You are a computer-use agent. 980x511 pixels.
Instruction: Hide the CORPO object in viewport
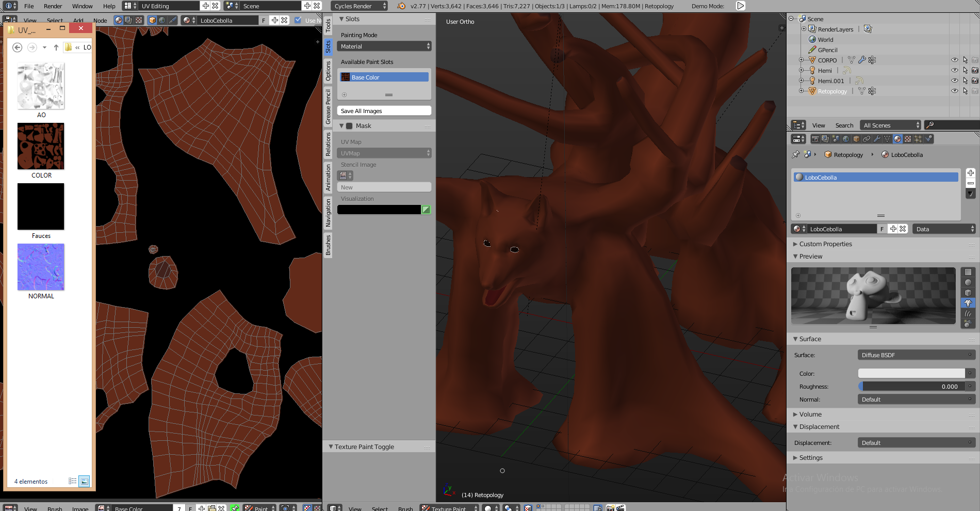(954, 60)
